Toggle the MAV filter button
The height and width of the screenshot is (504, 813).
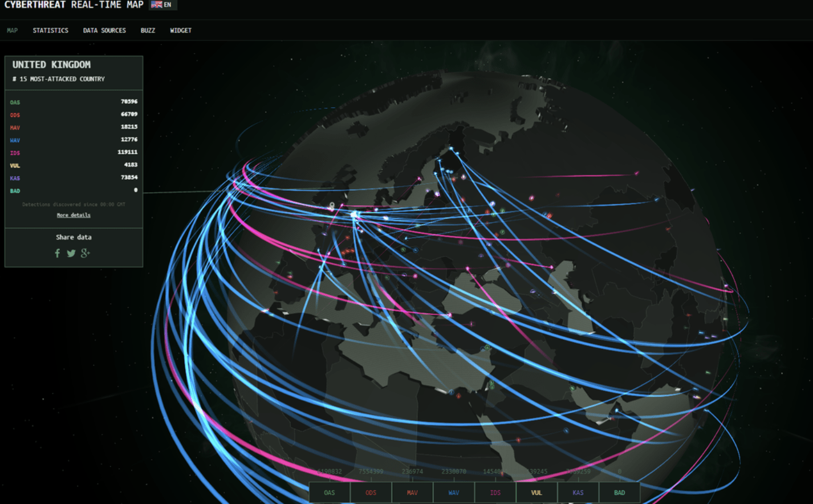click(412, 491)
